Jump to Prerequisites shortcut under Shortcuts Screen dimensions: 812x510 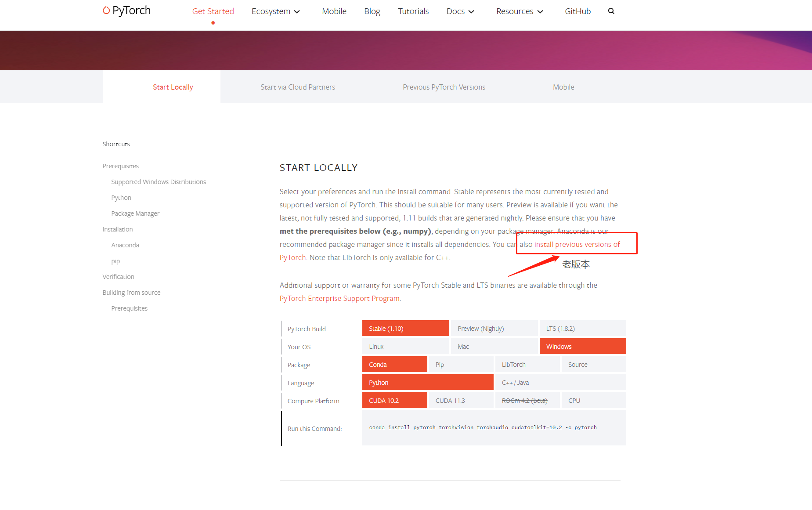(x=120, y=166)
